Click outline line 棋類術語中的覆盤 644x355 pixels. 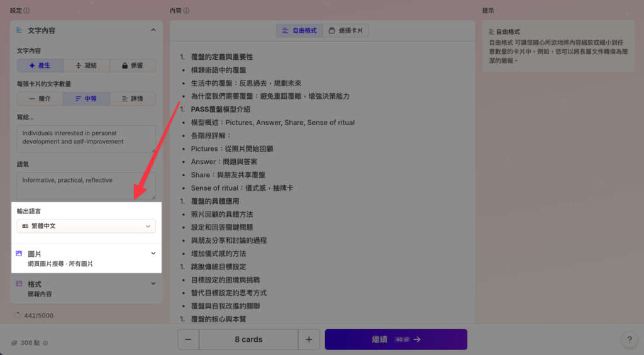click(x=218, y=70)
